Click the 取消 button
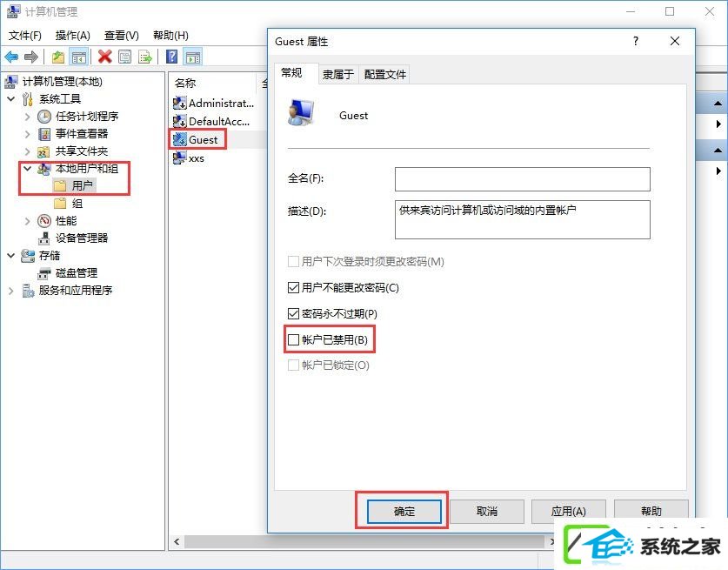The width and height of the screenshot is (728, 570). pos(487,512)
